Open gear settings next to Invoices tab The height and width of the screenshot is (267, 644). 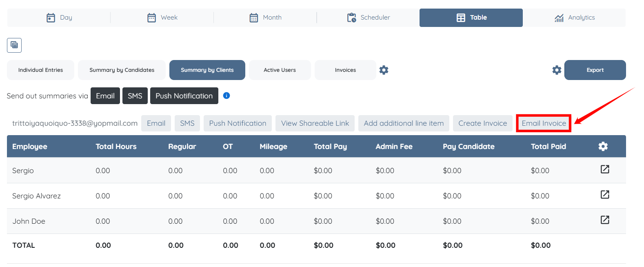pyautogui.click(x=384, y=70)
